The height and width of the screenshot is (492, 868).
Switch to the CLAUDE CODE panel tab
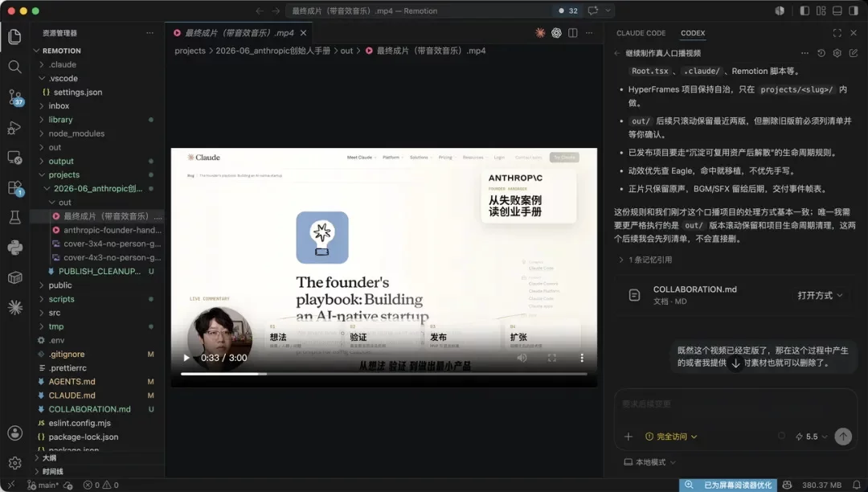(641, 33)
